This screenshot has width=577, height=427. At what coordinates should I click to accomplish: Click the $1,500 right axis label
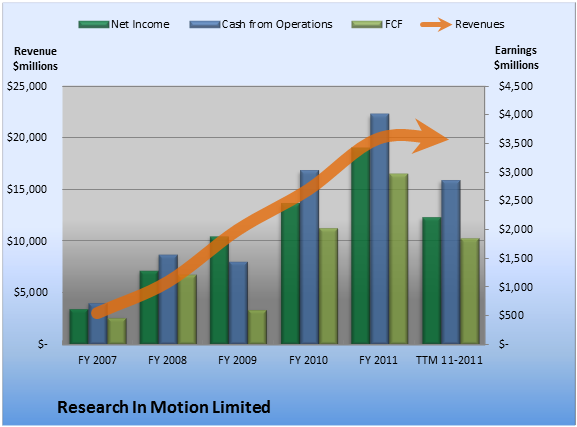[x=516, y=258]
